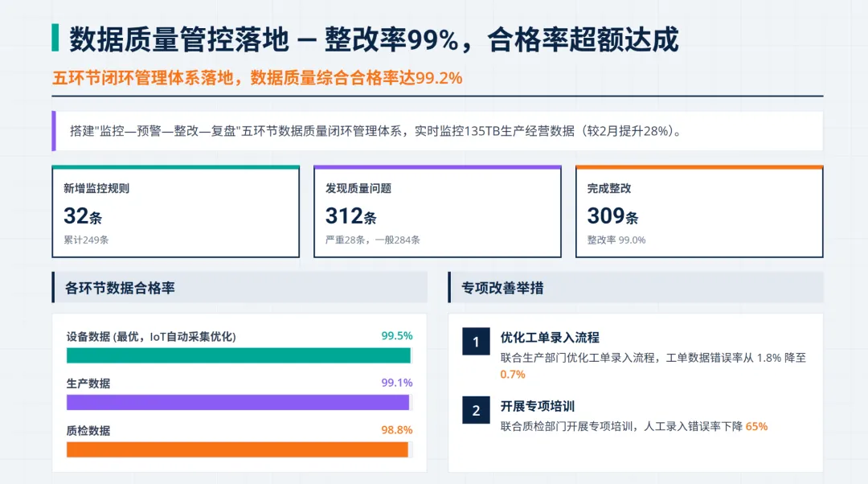Select the 新增监控规则 card

(175, 212)
